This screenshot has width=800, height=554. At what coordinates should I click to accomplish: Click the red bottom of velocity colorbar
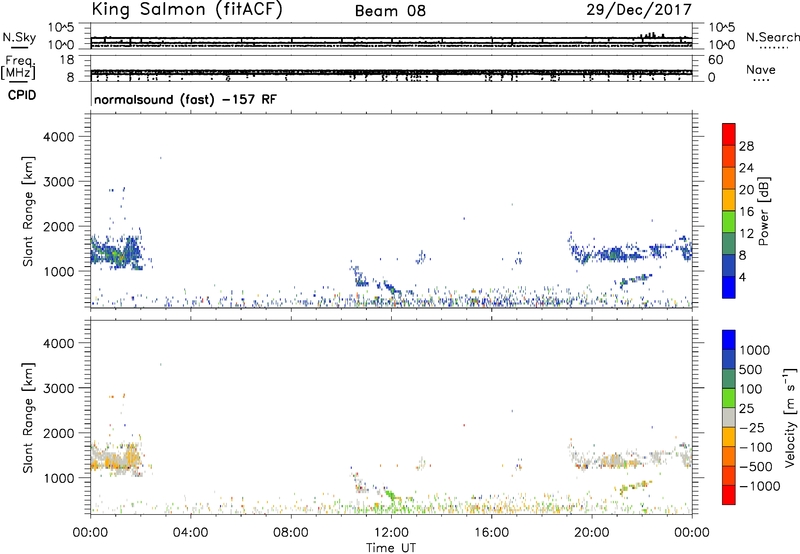pyautogui.click(x=729, y=495)
